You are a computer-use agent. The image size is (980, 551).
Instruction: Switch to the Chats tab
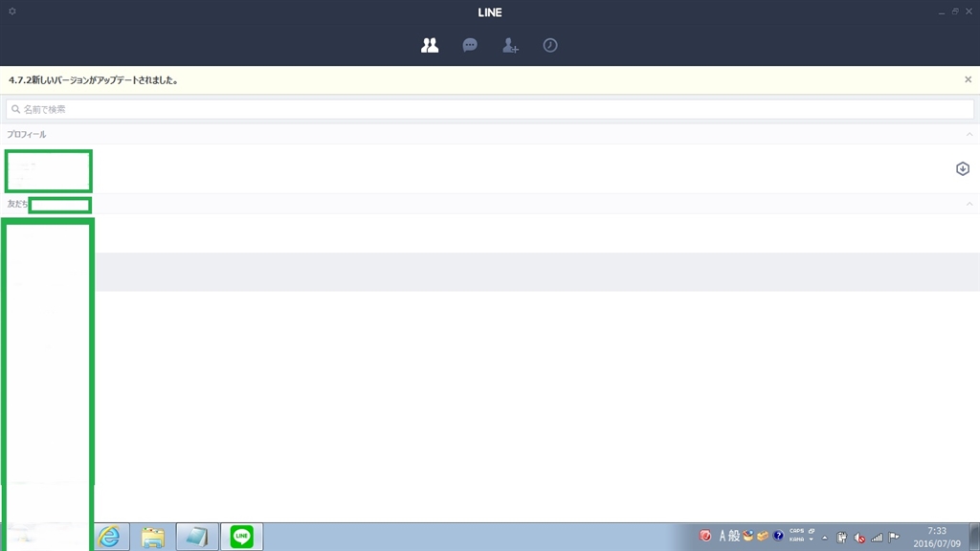click(470, 45)
